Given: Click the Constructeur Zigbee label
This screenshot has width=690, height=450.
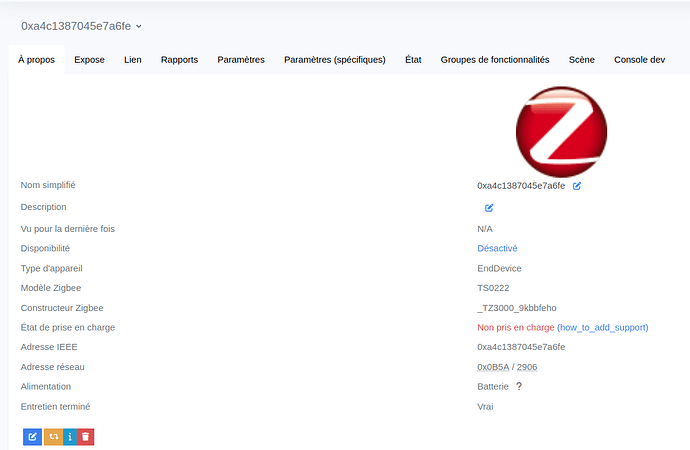Looking at the screenshot, I should [x=62, y=308].
